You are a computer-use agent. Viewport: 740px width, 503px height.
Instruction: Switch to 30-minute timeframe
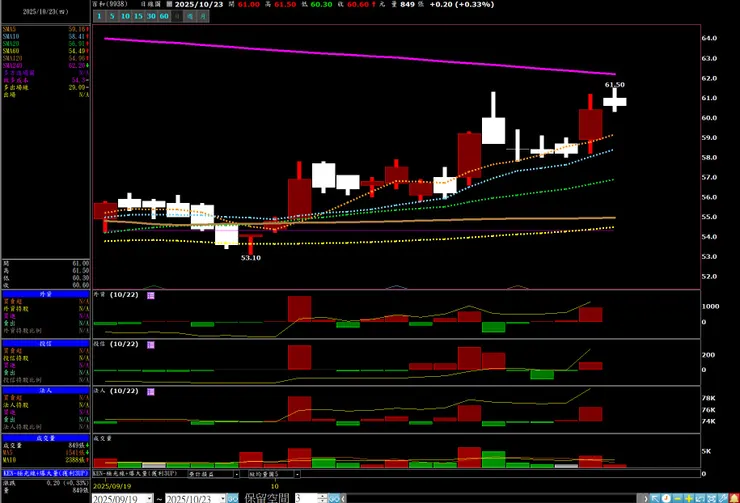151,16
